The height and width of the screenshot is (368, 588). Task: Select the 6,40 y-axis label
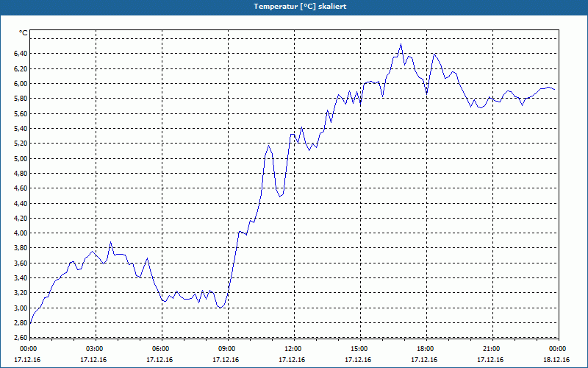coord(21,54)
